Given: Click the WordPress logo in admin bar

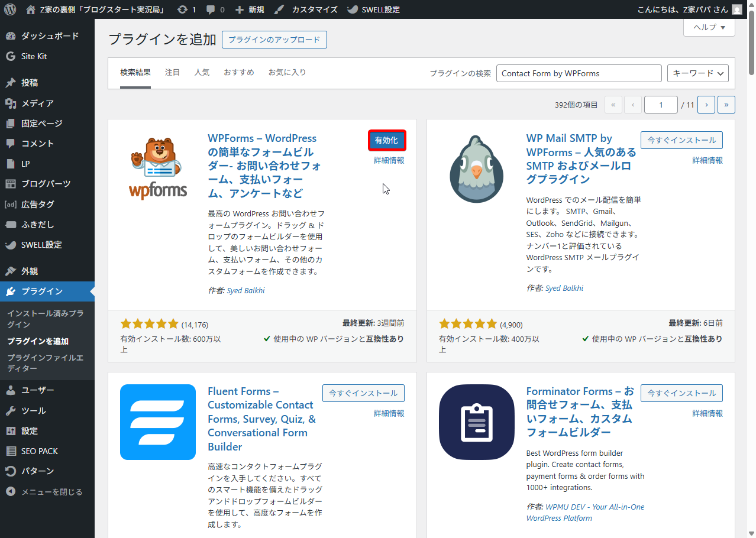Looking at the screenshot, I should 10,9.
